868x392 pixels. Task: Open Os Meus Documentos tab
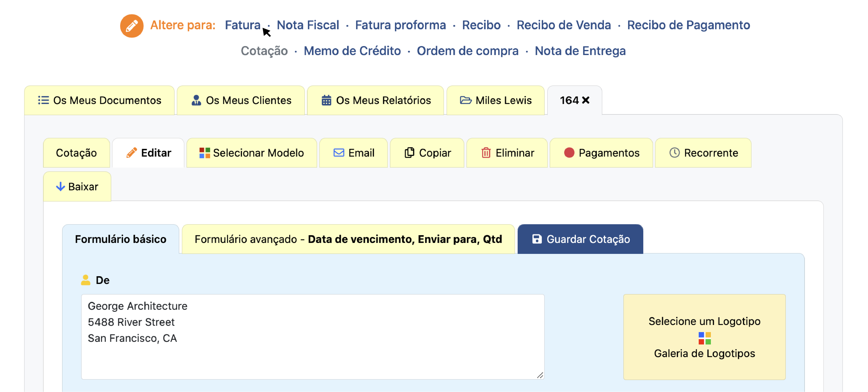point(99,100)
